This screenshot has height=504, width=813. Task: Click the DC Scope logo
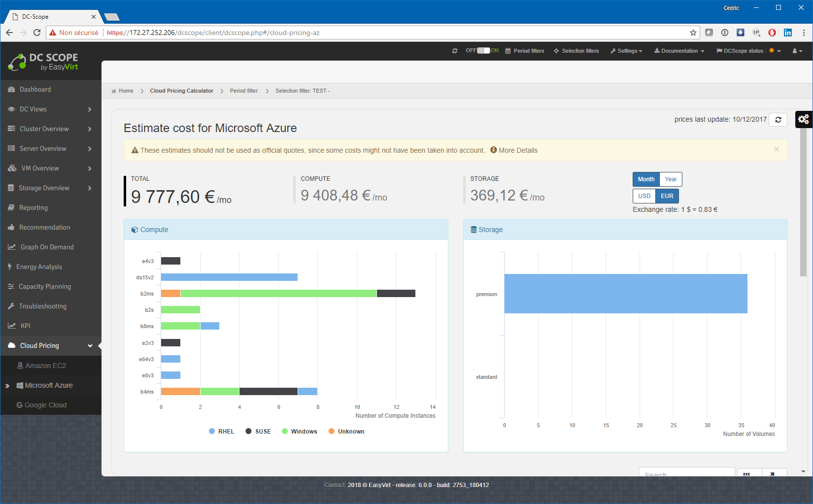point(43,62)
